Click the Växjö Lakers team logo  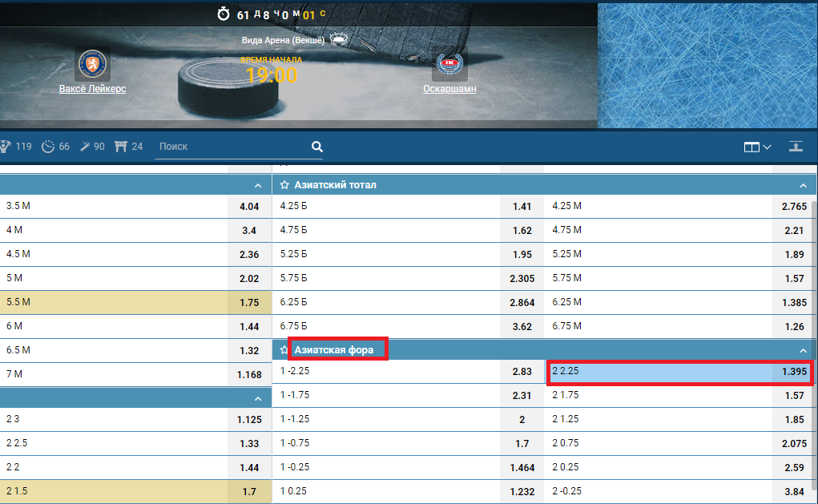click(92, 64)
